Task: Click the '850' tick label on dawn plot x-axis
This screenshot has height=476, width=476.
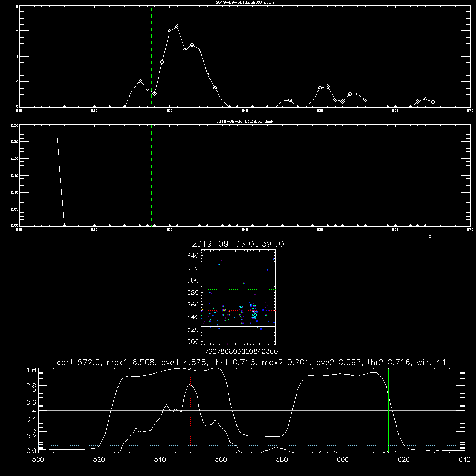Action: pos(320,111)
